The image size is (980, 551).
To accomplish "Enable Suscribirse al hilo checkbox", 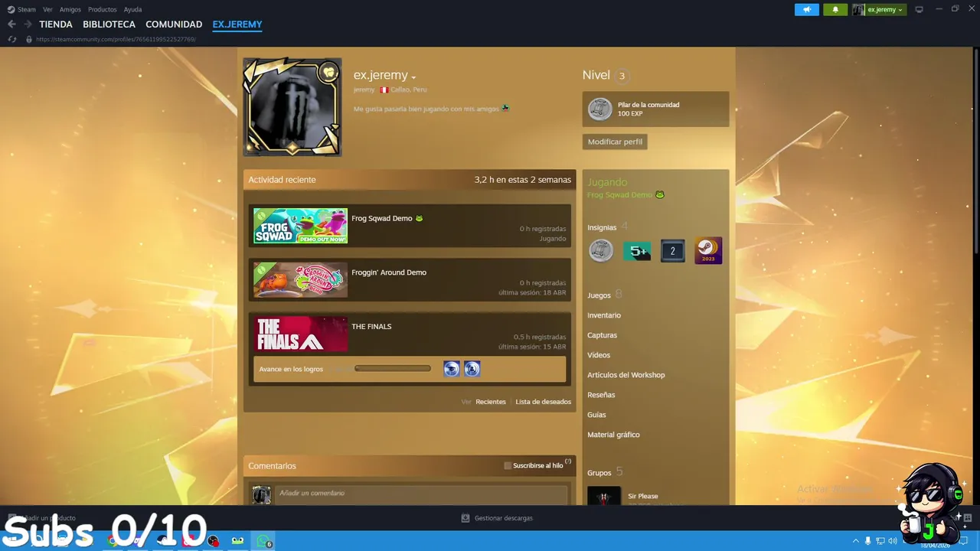I will point(508,465).
